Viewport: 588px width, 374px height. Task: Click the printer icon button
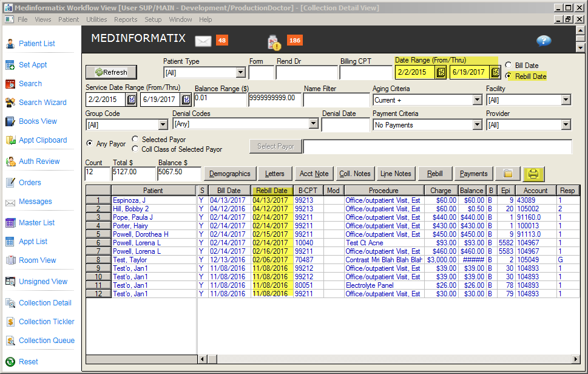533,174
